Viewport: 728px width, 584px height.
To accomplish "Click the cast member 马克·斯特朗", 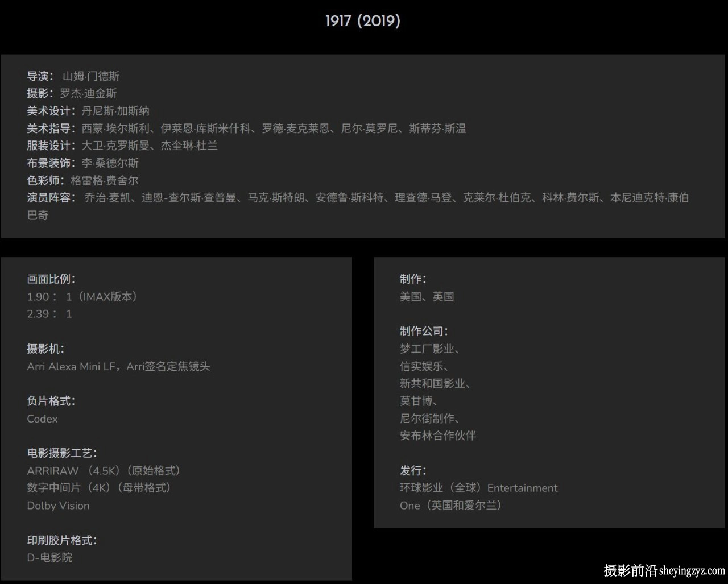I will tap(276, 198).
